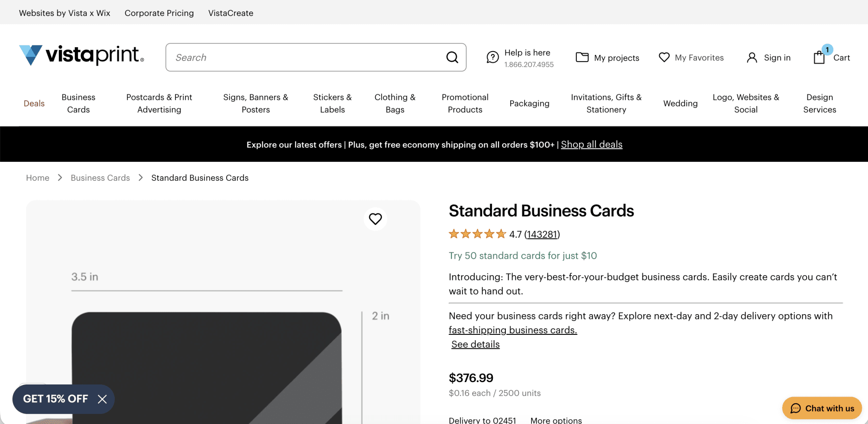The height and width of the screenshot is (424, 868).
Task: Click the Sign in text
Action: point(777,58)
